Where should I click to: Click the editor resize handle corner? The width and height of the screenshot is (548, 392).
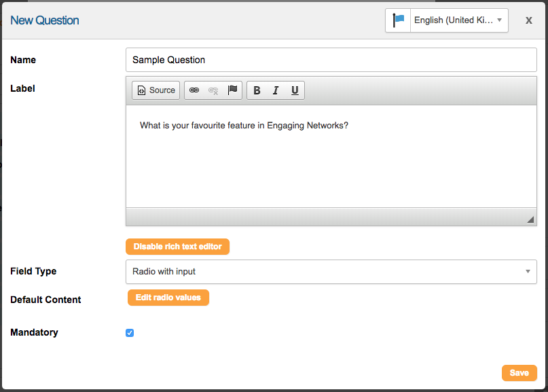click(530, 219)
